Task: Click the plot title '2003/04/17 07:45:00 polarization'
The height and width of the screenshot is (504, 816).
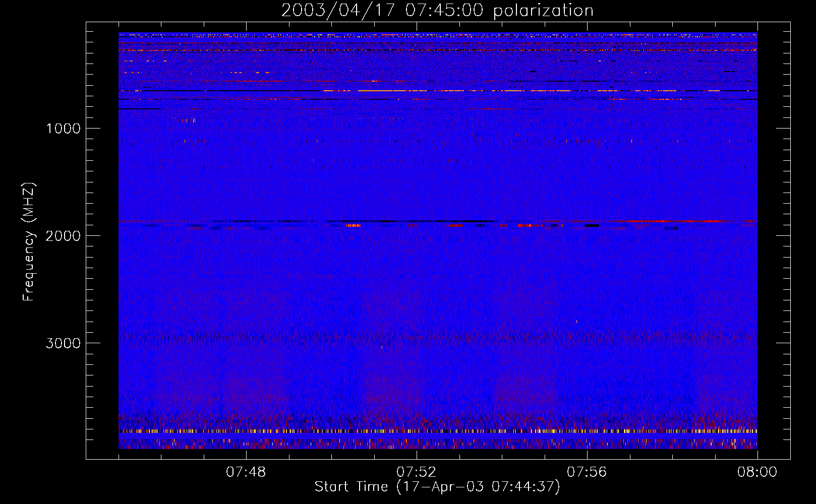Action: click(x=437, y=11)
